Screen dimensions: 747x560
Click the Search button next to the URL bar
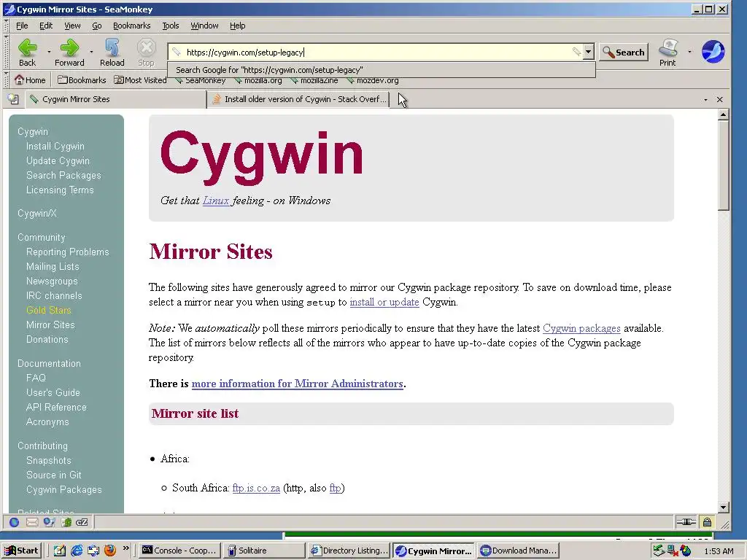[624, 52]
